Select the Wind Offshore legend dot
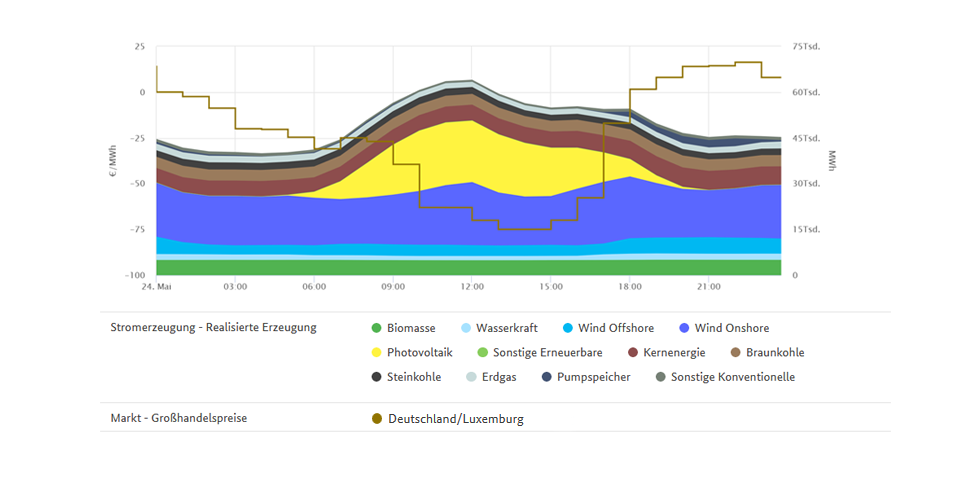 point(568,328)
